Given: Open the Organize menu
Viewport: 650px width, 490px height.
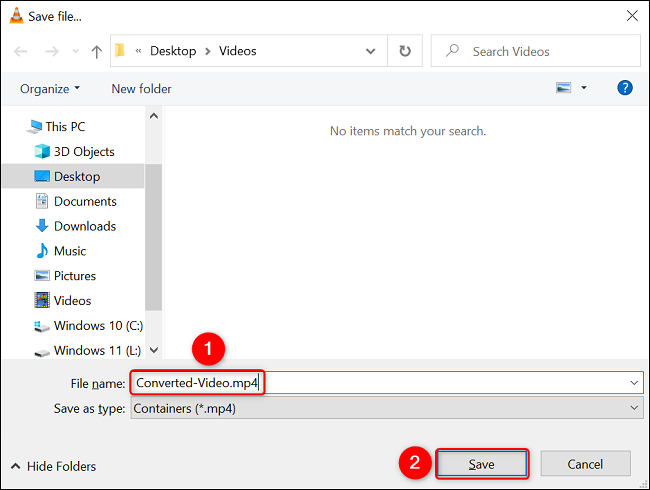Looking at the screenshot, I should [x=50, y=89].
